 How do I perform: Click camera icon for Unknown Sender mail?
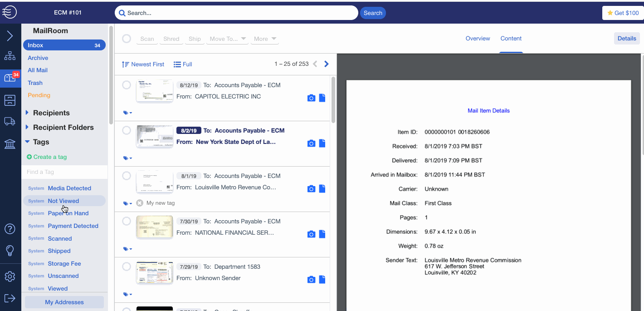coord(311,280)
